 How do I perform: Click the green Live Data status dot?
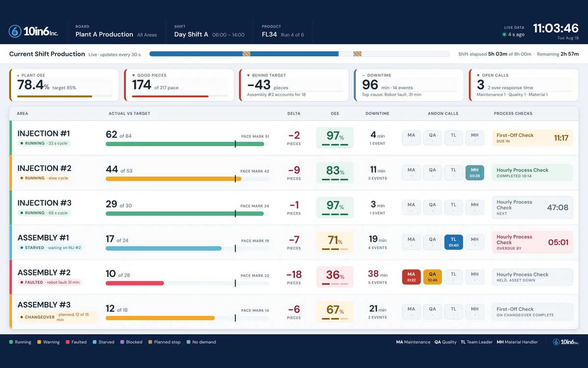(504, 35)
